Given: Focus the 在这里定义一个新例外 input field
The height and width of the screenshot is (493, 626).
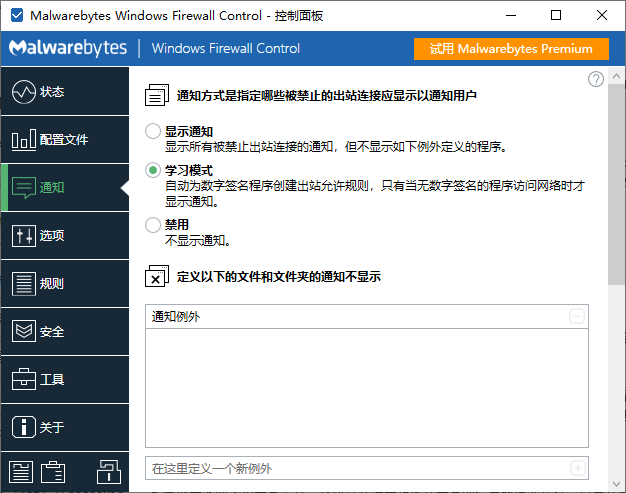Looking at the screenshot, I should tap(367, 468).
